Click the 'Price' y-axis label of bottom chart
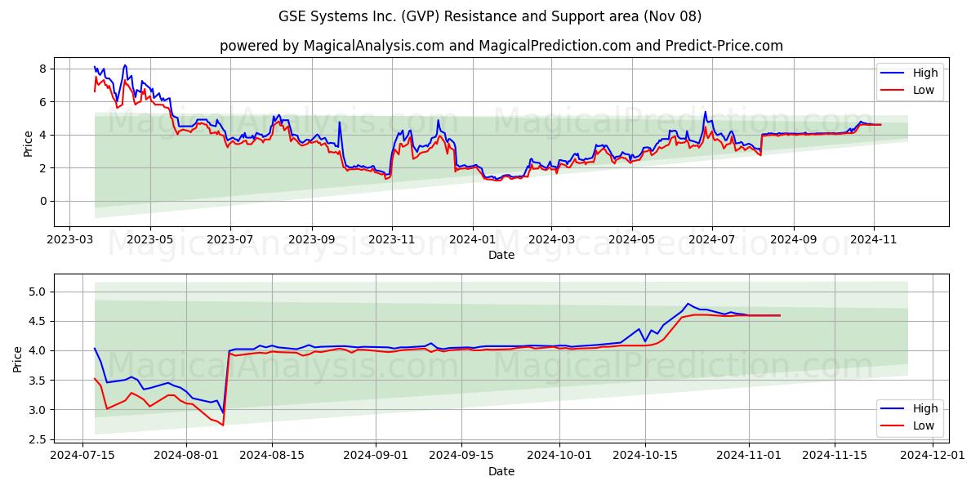Screen dimensions: 980x490 click(19, 359)
